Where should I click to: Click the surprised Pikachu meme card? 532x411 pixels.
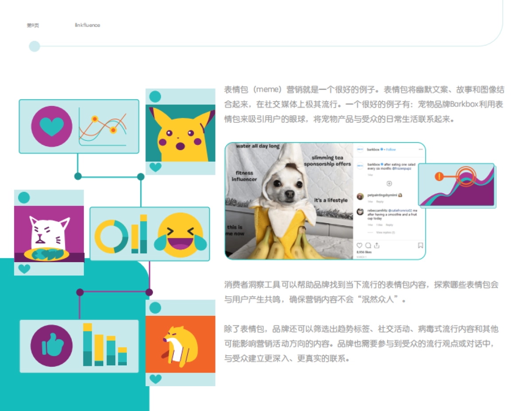point(180,132)
